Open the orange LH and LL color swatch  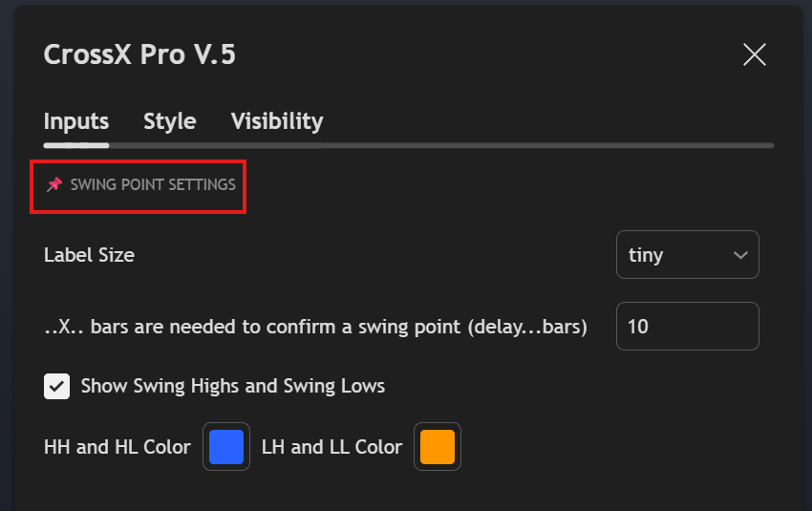(x=438, y=447)
